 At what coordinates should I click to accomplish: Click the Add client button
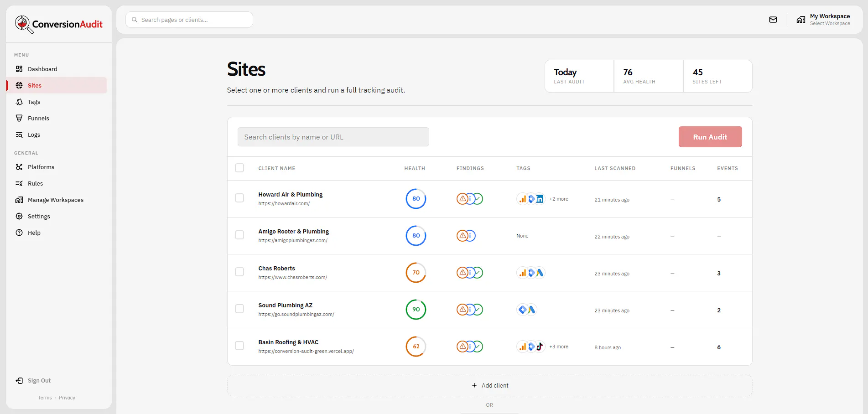click(489, 385)
